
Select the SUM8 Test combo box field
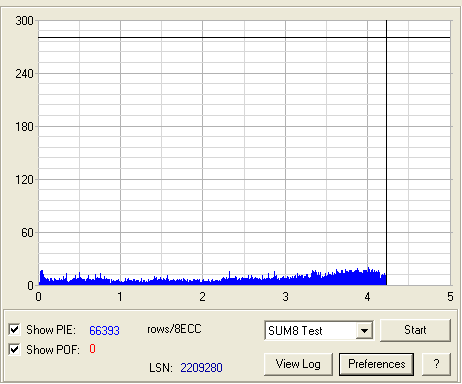point(319,331)
